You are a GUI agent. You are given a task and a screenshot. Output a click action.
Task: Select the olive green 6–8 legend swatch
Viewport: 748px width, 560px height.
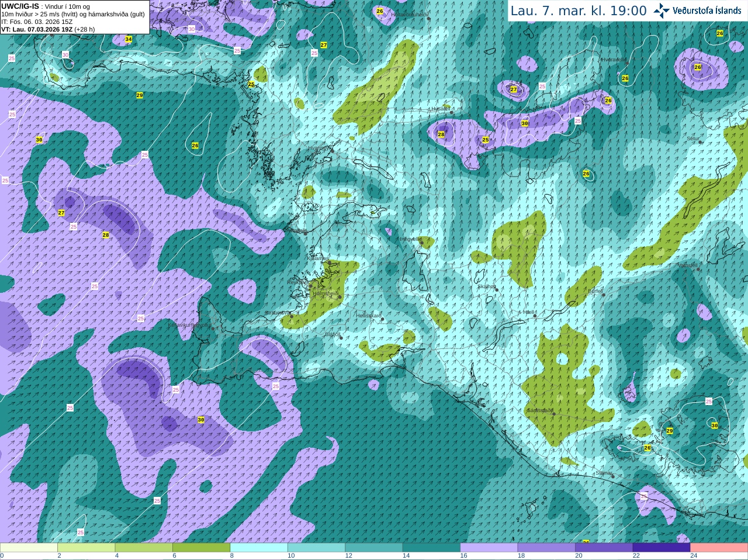201,548
